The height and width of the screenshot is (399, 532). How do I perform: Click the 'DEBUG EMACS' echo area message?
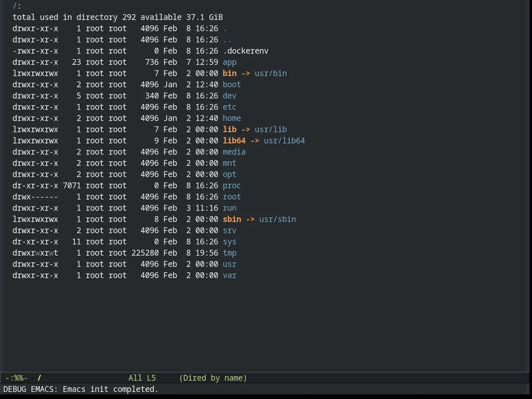point(81,389)
